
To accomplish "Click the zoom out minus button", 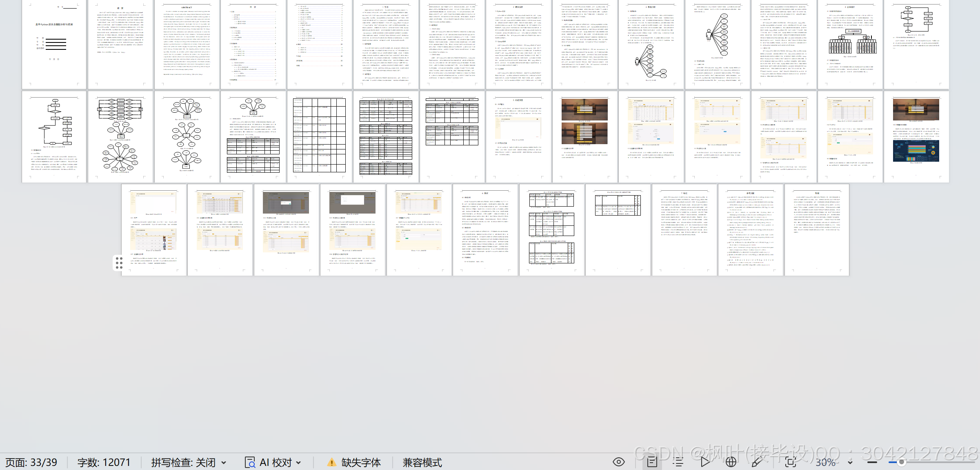I will click(x=872, y=462).
